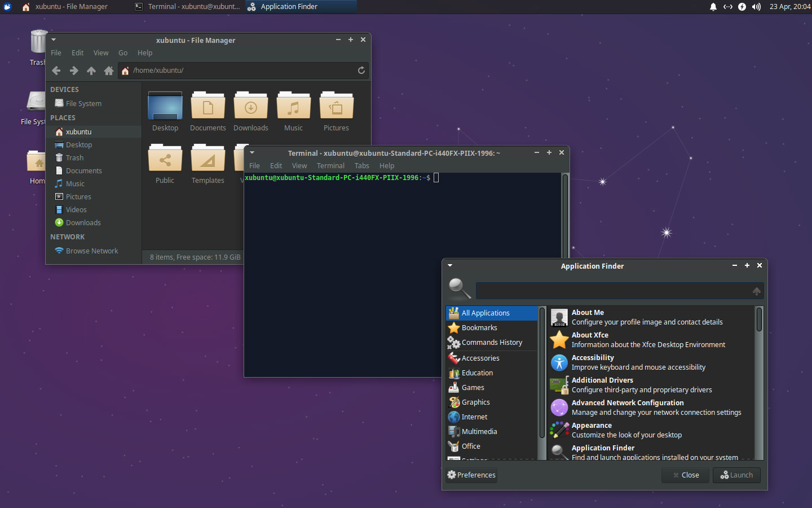Click the Application Finder search field

615,291
